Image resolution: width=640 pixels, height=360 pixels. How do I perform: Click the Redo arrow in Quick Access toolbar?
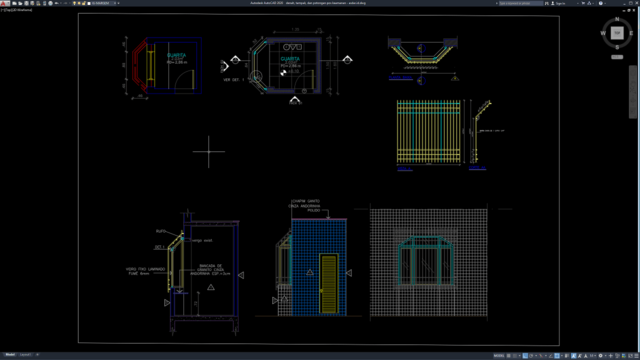click(65, 3)
